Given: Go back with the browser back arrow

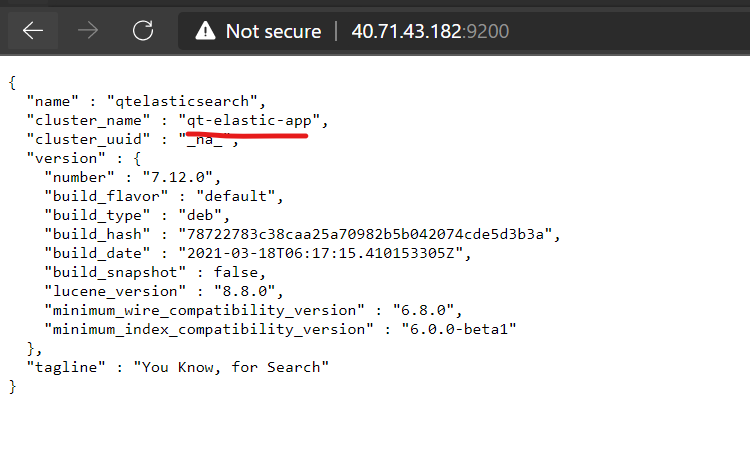Looking at the screenshot, I should [33, 31].
